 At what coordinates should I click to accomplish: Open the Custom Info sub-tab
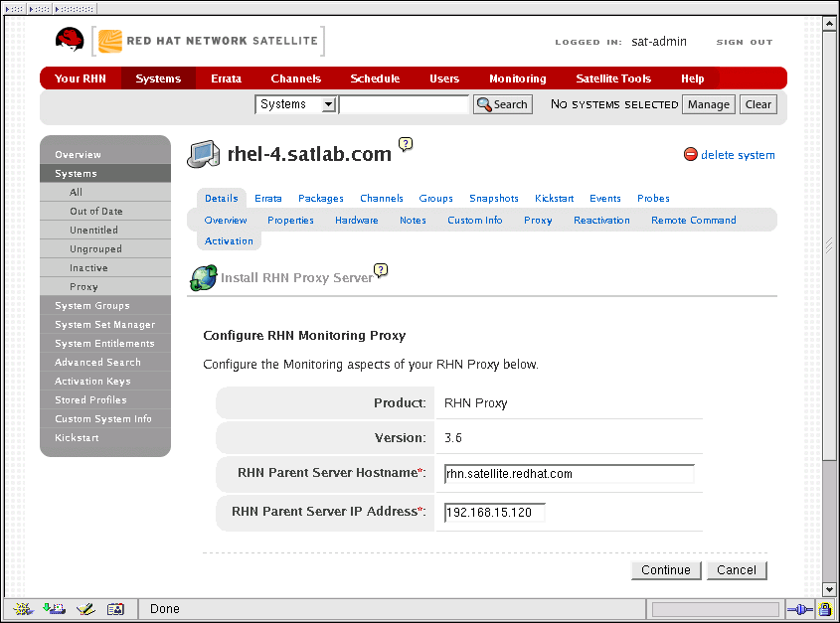474,221
